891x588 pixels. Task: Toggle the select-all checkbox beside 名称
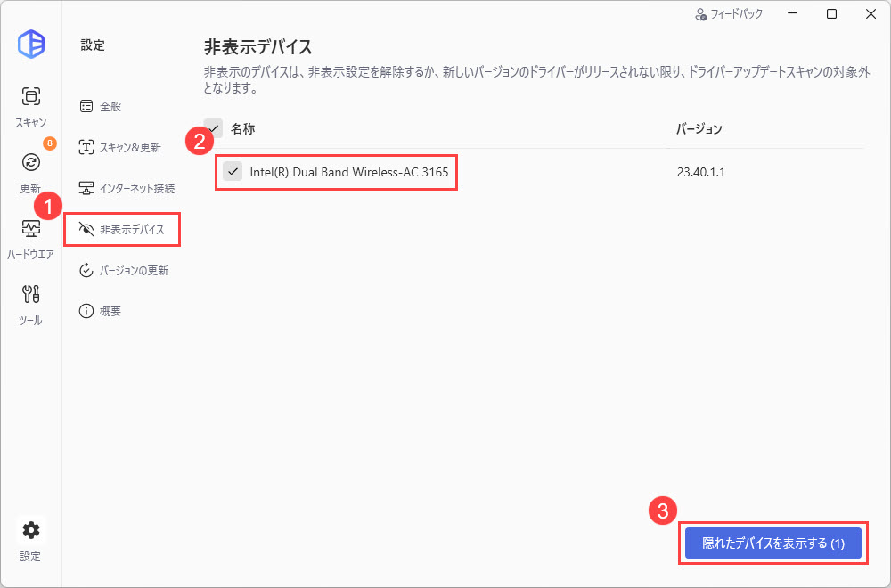[x=213, y=128]
